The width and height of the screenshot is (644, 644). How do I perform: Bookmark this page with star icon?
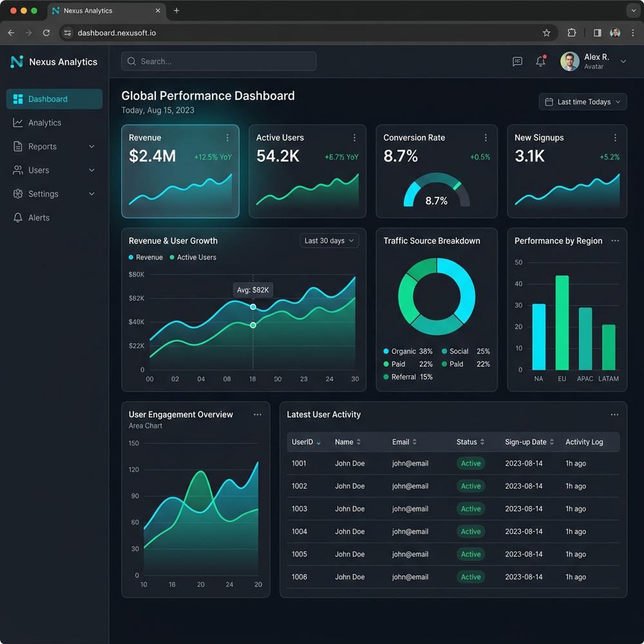(x=546, y=33)
